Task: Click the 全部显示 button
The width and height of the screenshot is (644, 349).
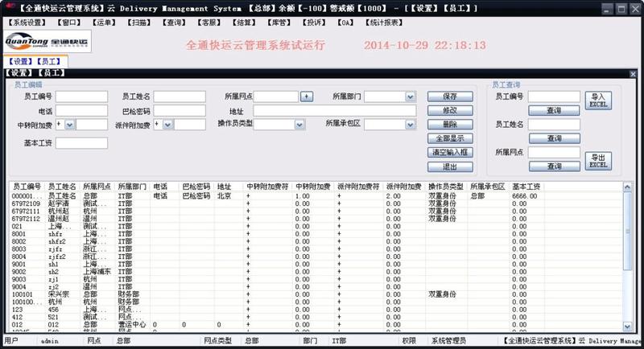Action: coord(450,138)
